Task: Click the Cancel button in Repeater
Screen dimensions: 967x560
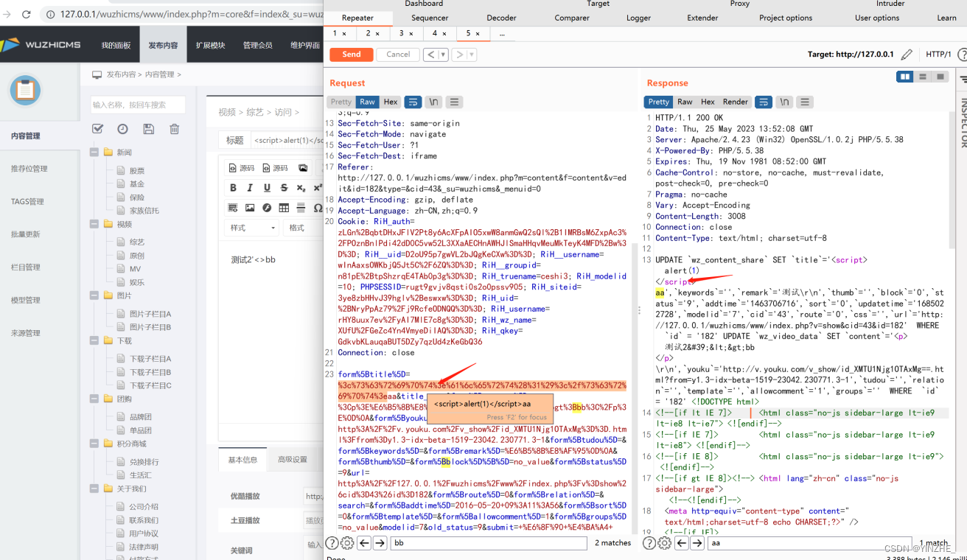Action: [398, 55]
